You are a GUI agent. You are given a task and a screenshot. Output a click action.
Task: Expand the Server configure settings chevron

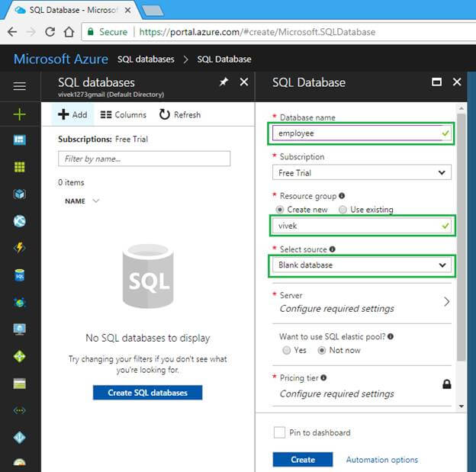[446, 302]
